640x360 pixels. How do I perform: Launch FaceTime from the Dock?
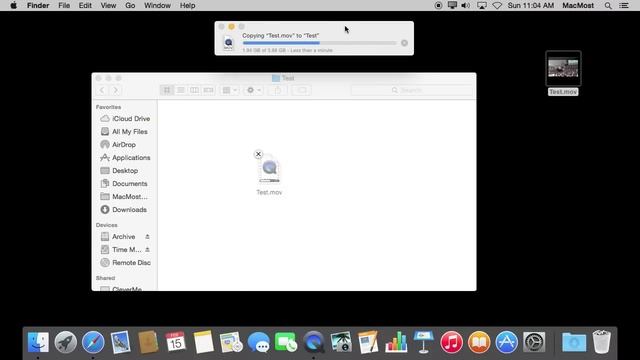pyautogui.click(x=286, y=342)
